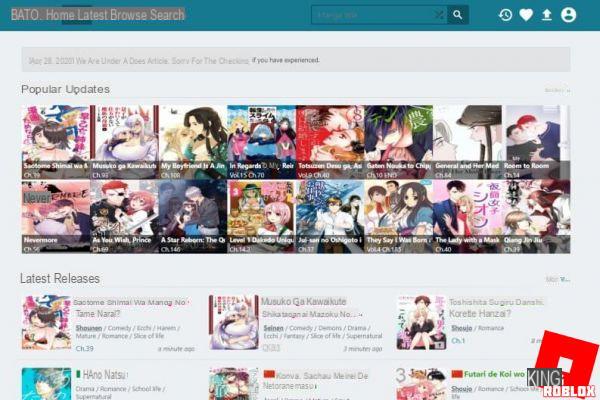Image resolution: width=600 pixels, height=400 pixels.
Task: Open General and Her Med cover
Action: click(467, 142)
